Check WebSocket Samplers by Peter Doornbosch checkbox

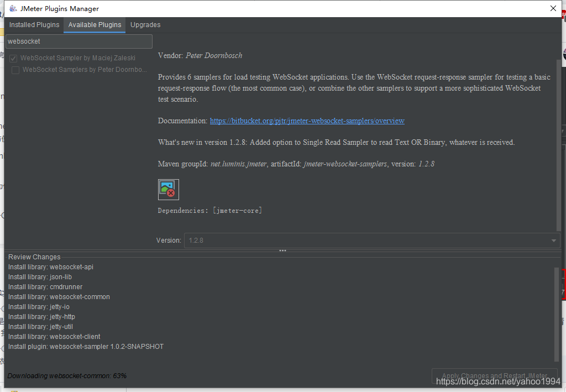click(x=15, y=70)
